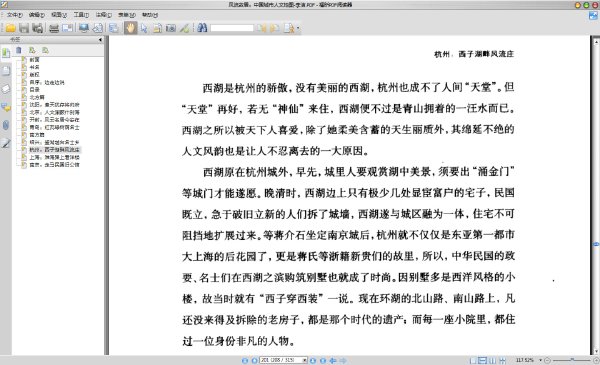Image resolution: width=600 pixels, height=365 pixels.
Task: Open the Comments panel from the sidebar
Action: pyautogui.click(x=6, y=107)
